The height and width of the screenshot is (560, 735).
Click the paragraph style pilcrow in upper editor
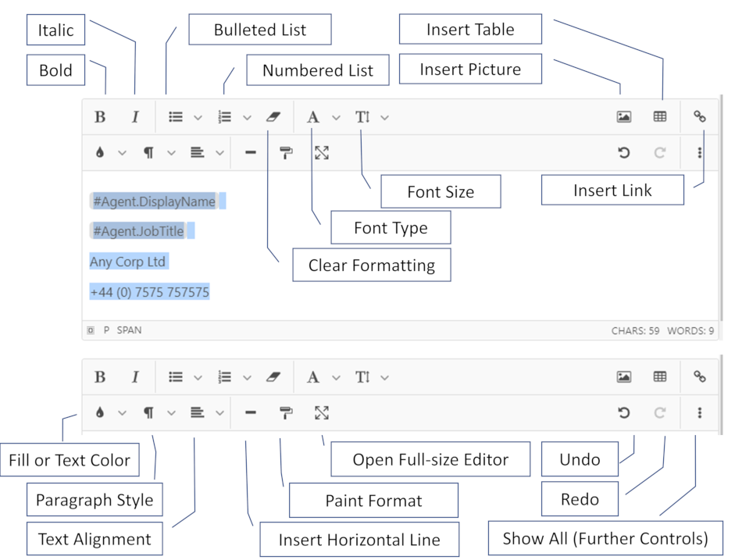[x=148, y=152]
